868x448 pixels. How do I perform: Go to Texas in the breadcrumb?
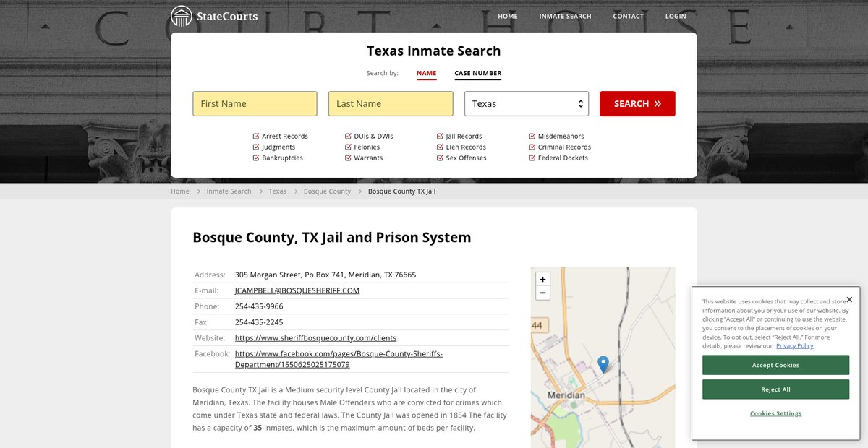[277, 191]
